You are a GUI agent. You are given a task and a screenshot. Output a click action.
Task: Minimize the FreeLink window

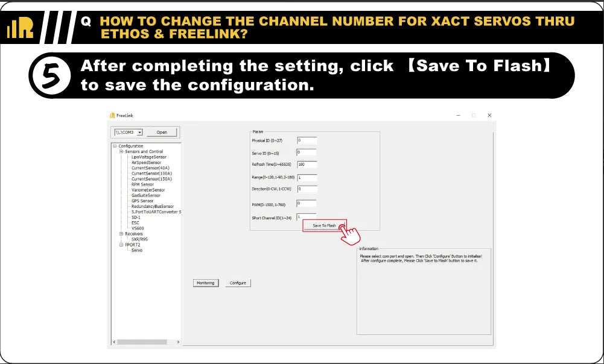click(x=459, y=116)
